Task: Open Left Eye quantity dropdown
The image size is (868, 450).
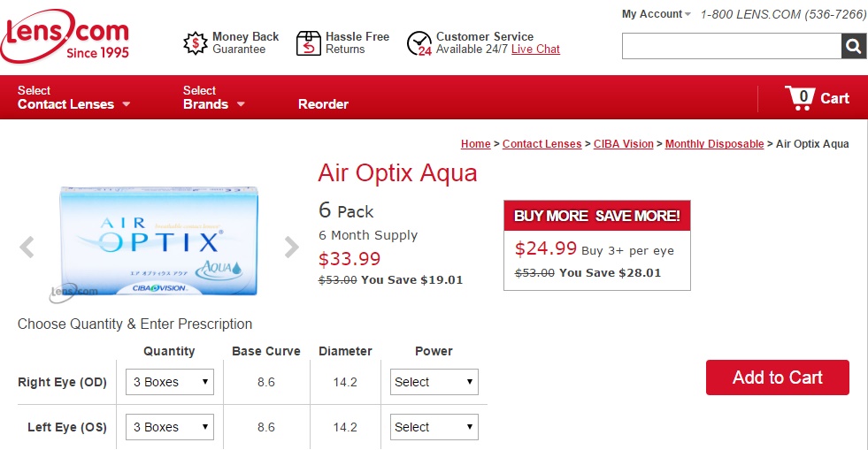Action: point(169,427)
